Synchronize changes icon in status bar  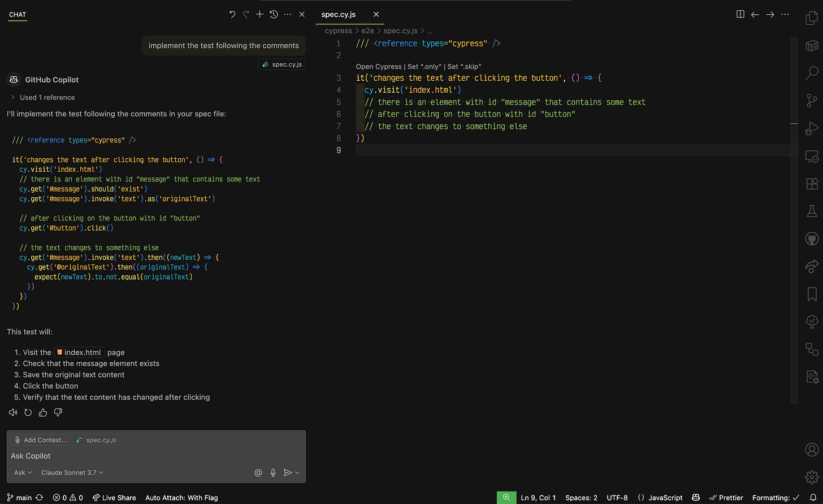coord(40,498)
